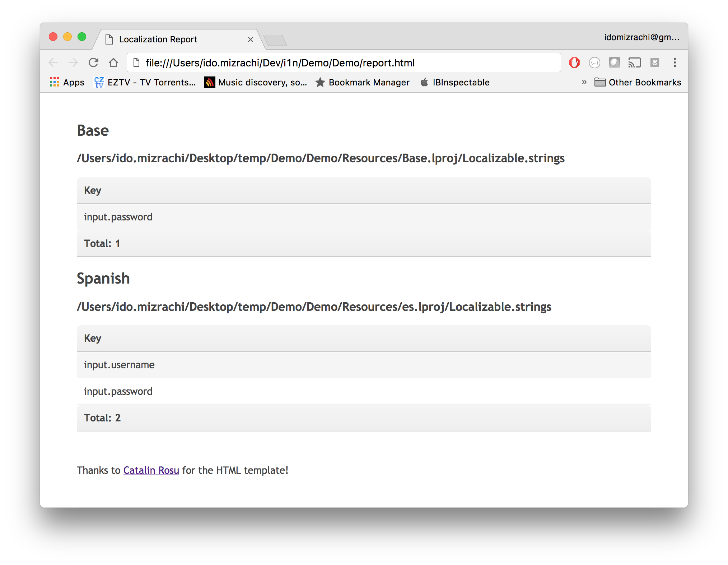Click the gray square extension icon
This screenshot has width=728, height=565.
click(614, 63)
